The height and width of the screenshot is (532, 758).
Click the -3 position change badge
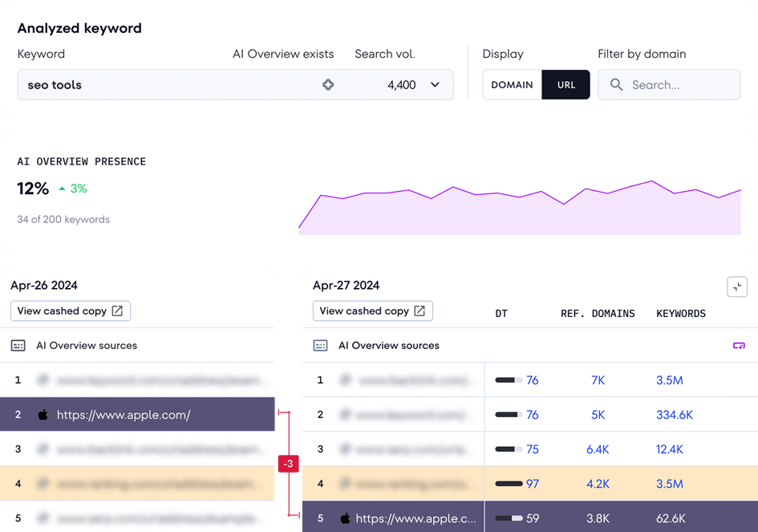(288, 464)
